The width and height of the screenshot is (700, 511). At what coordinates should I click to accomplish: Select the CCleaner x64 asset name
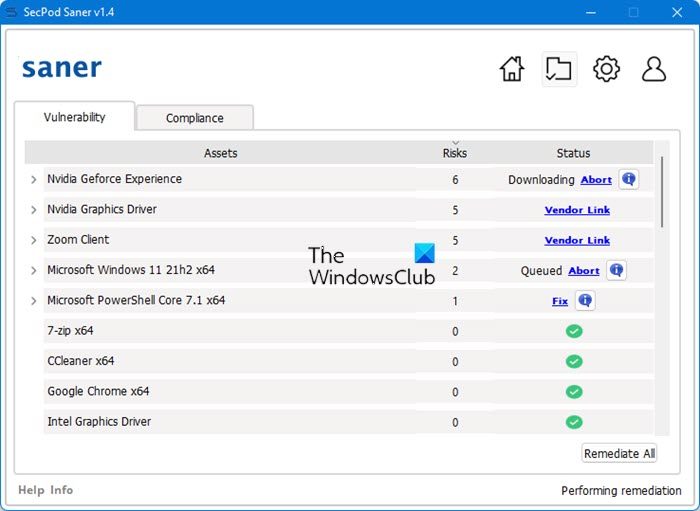tap(81, 361)
